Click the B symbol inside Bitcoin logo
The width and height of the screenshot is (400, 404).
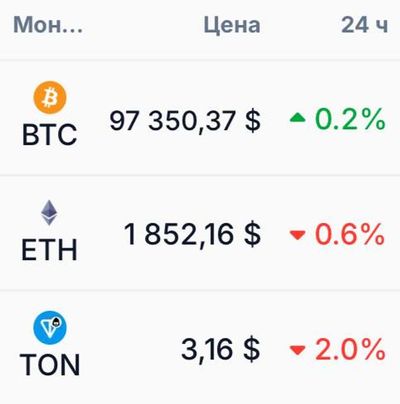point(50,98)
